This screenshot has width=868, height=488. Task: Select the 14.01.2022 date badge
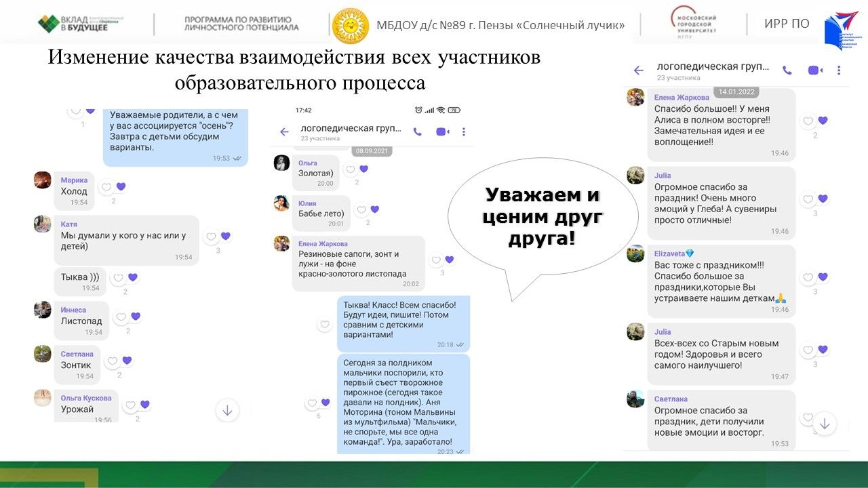pyautogui.click(x=736, y=91)
